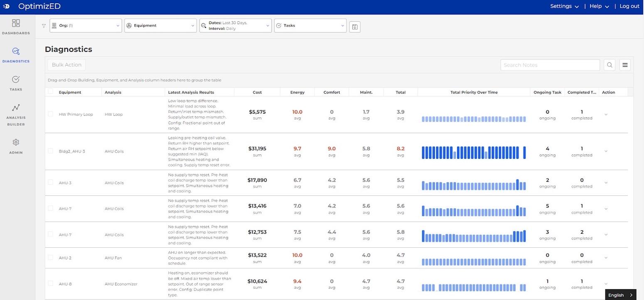Click the save filter icon after Tasks dropdown
This screenshot has width=644, height=300.
coord(355,27)
